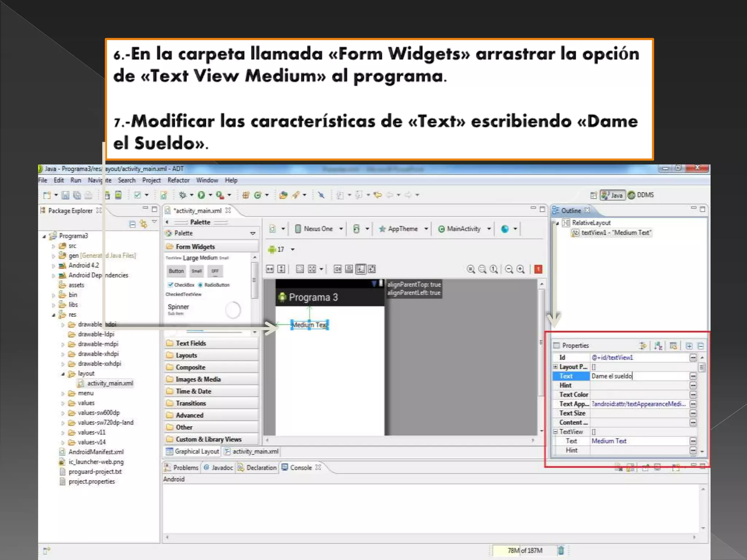Click the canvas vertical scrollbar
Image resolution: width=747 pixels, height=560 pixels.
[542, 343]
